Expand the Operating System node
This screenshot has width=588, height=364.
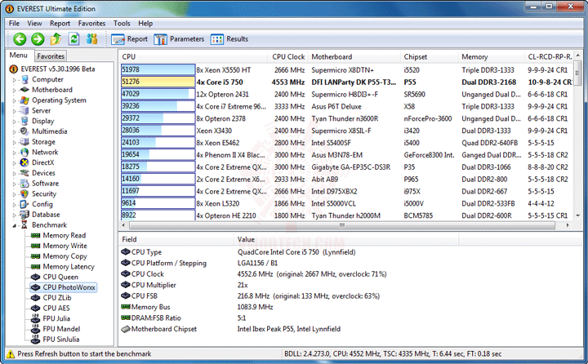point(15,101)
